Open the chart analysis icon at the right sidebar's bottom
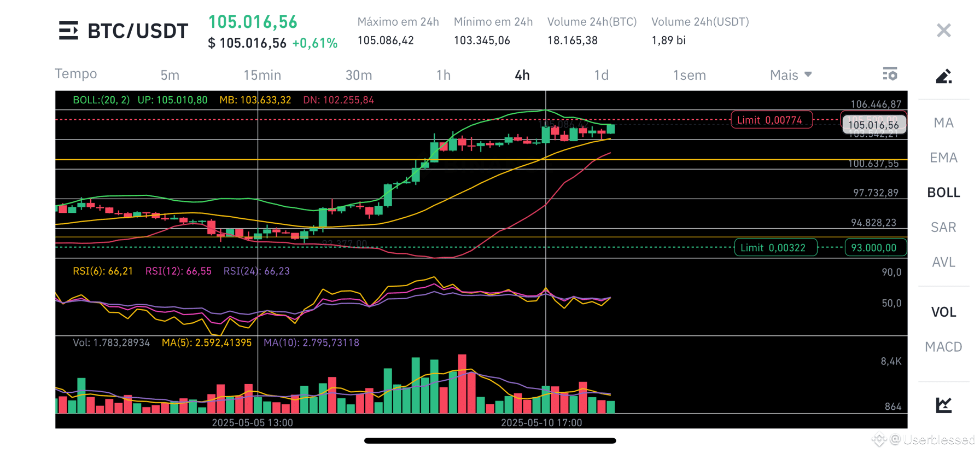 [x=943, y=405]
